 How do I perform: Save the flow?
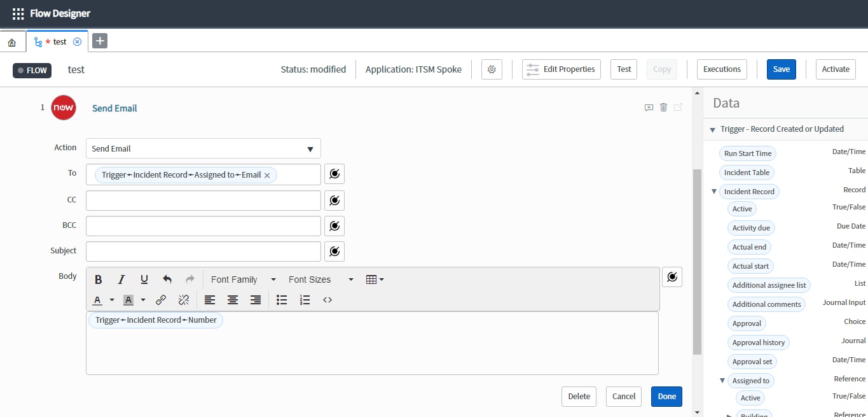(782, 69)
